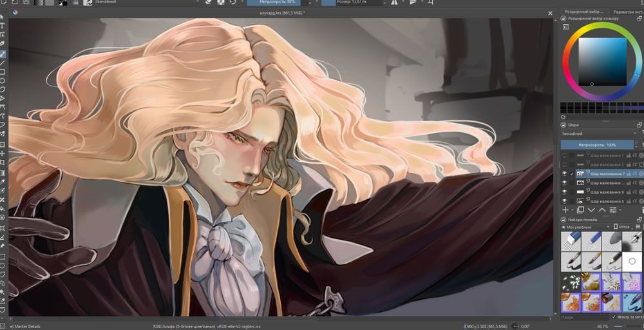
Task: Hide layer Шар малювання 8
Action: pyautogui.click(x=564, y=201)
